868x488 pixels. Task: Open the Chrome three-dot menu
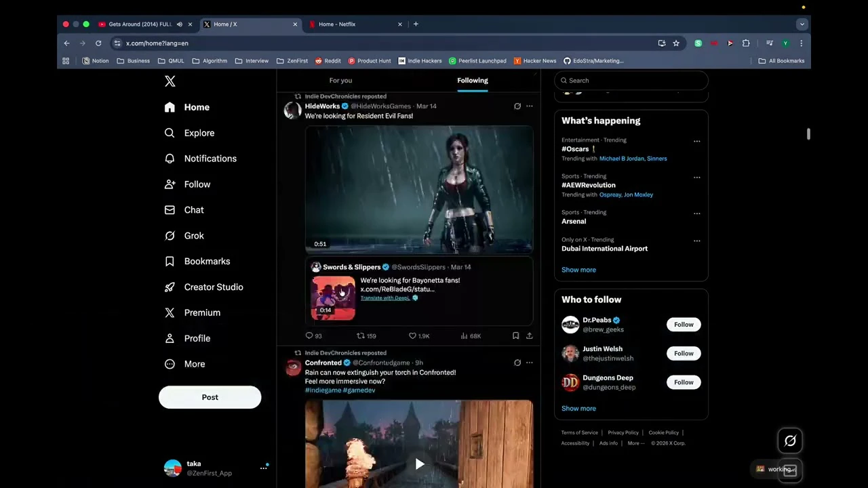(x=801, y=43)
